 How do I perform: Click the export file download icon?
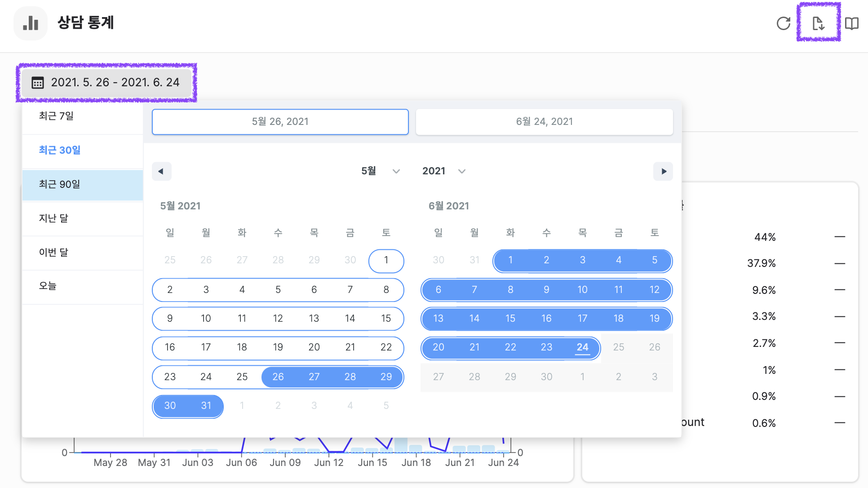click(x=818, y=23)
